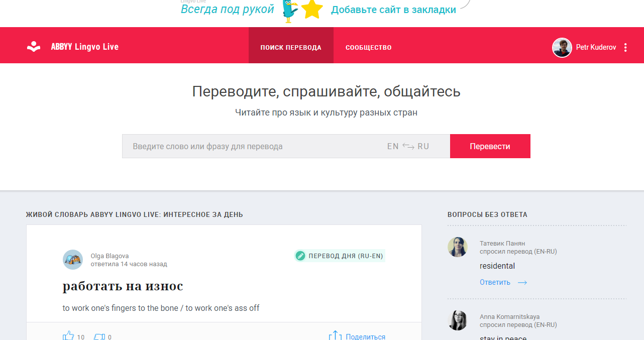Like the 'работать на износ' translation
The height and width of the screenshot is (340, 644).
pyautogui.click(x=68, y=336)
